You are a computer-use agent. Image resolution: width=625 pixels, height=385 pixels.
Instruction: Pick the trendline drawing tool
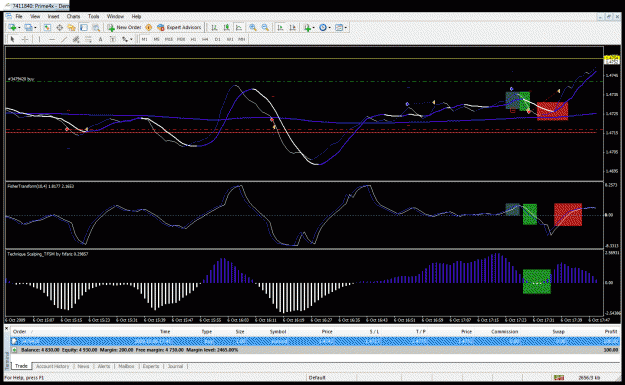pos(64,39)
